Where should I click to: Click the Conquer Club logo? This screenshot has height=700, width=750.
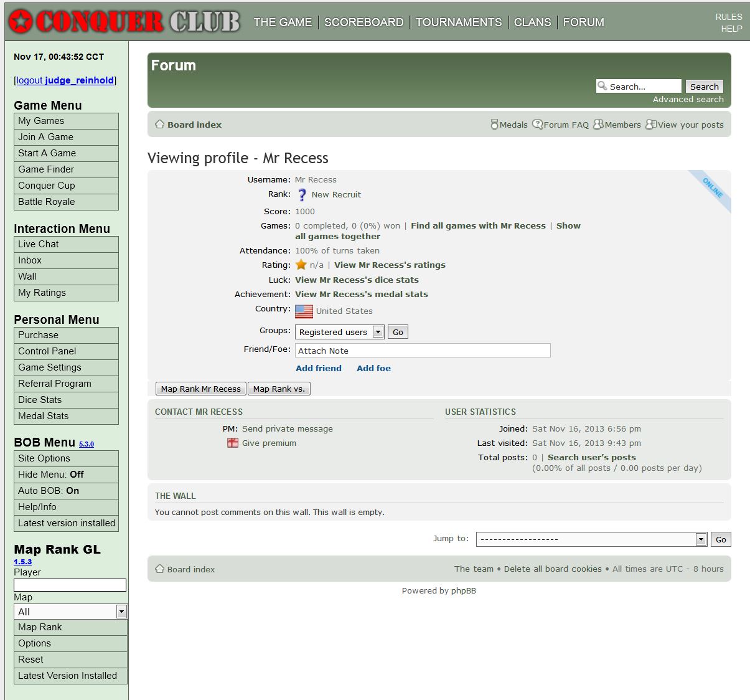pos(124,22)
